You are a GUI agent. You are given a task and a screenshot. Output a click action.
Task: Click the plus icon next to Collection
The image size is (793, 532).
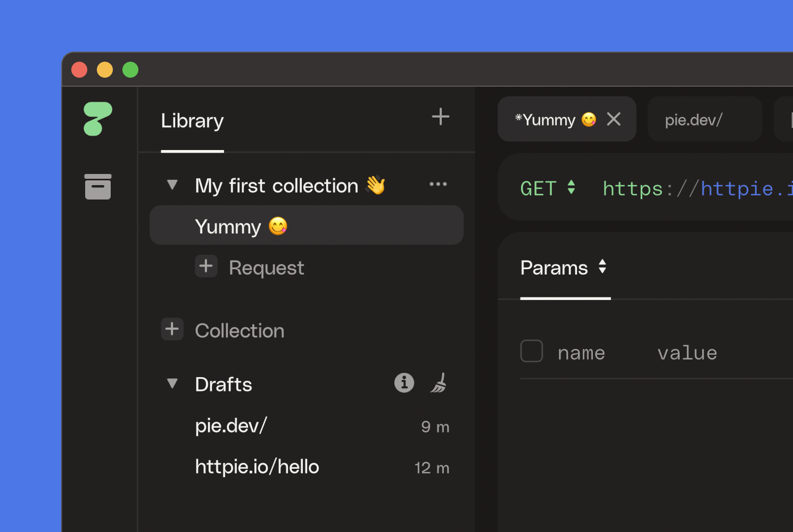pos(172,329)
